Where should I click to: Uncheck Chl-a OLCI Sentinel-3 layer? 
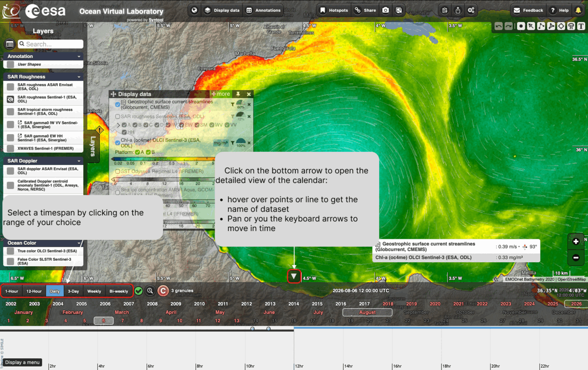click(x=118, y=143)
